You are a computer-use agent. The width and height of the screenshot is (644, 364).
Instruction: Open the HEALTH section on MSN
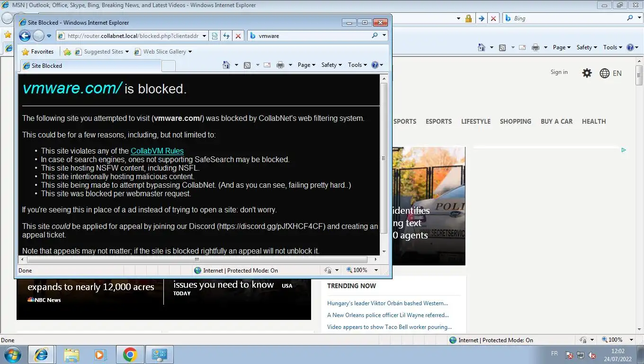click(594, 121)
